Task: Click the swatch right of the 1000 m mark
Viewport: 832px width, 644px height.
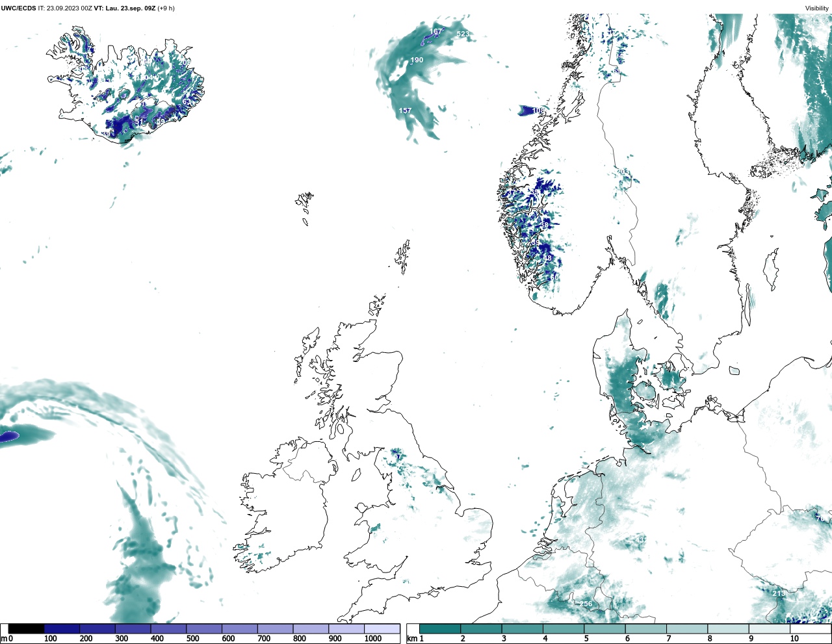Action: point(382,628)
